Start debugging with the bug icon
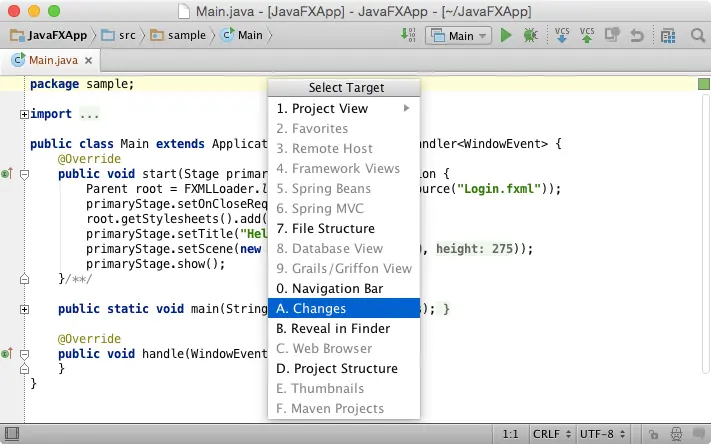This screenshot has height=444, width=711. [x=530, y=35]
